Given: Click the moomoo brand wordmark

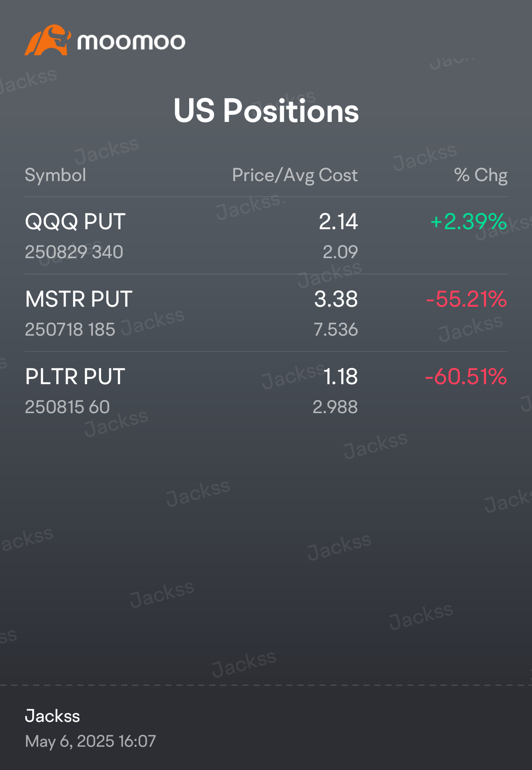Looking at the screenshot, I should (131, 42).
